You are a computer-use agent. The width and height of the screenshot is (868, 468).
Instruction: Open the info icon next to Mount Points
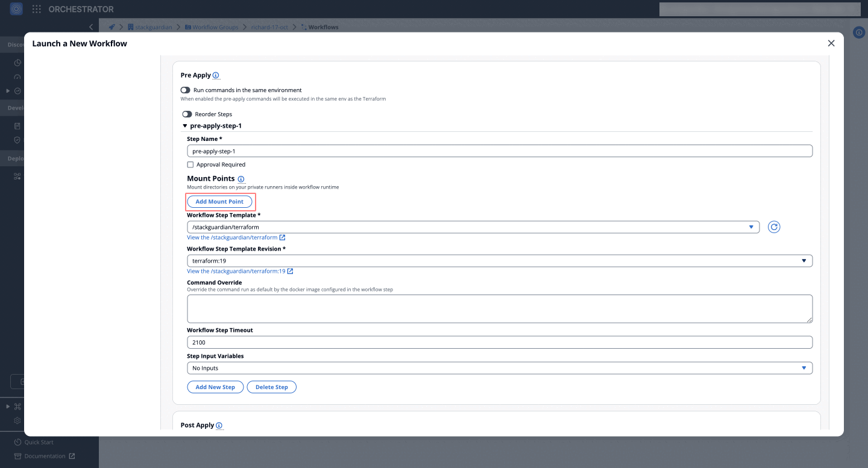[241, 178]
